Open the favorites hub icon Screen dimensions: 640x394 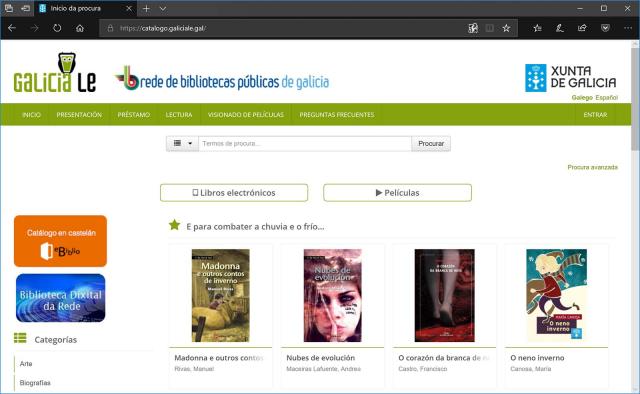click(538, 28)
